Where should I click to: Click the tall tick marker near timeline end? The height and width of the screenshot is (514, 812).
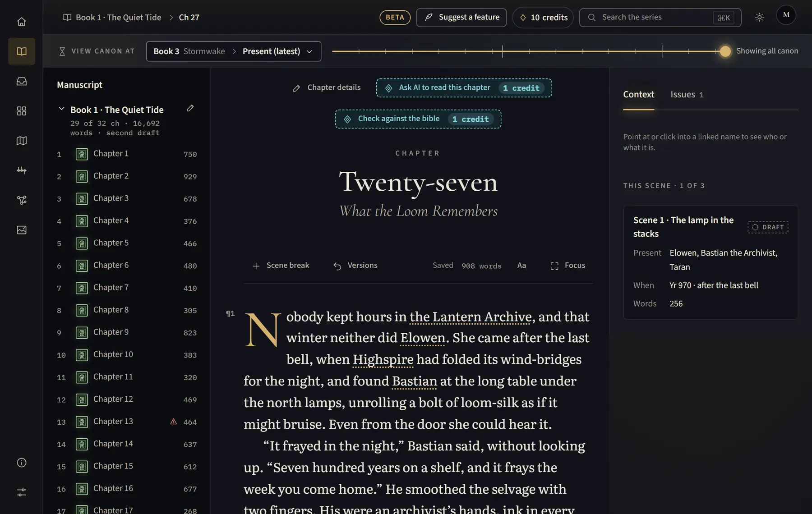(x=662, y=51)
